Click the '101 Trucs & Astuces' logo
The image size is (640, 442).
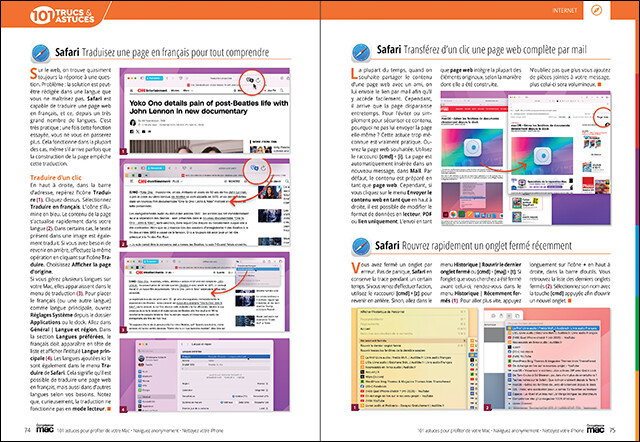pyautogui.click(x=62, y=15)
